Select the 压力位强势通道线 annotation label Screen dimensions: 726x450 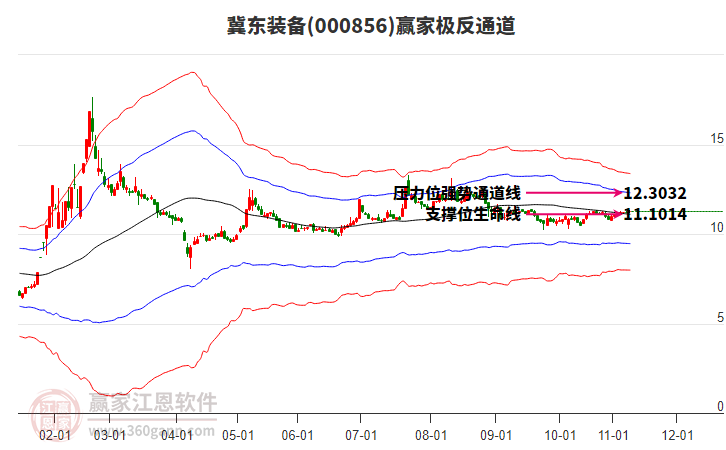pos(457,193)
